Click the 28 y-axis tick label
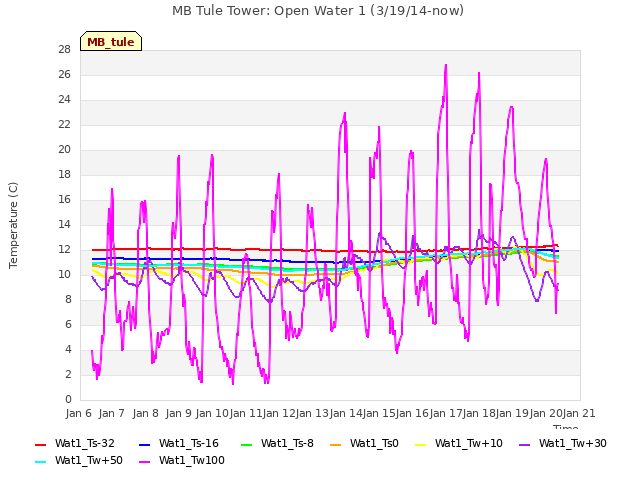This screenshot has height=480, width=640. (64, 49)
